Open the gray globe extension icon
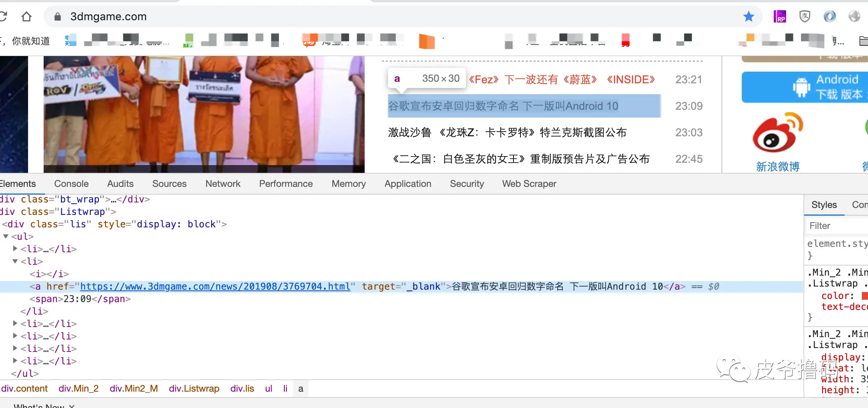 [x=854, y=16]
